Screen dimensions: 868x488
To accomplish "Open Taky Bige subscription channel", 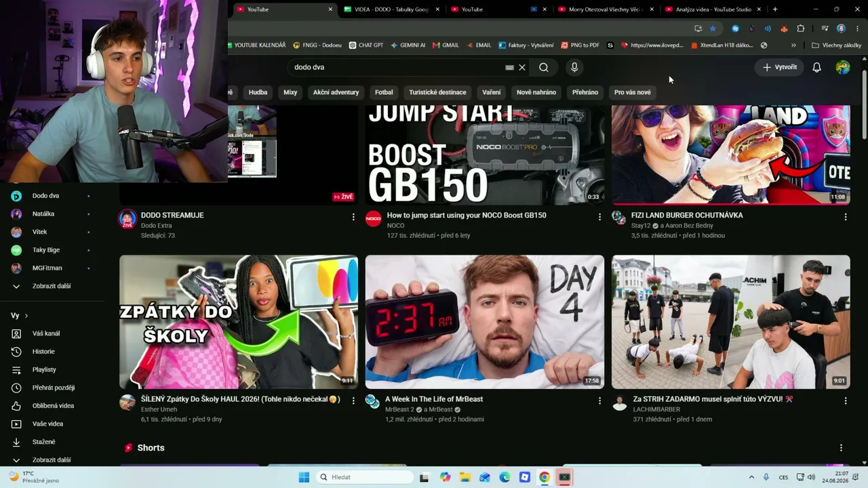I will point(52,250).
